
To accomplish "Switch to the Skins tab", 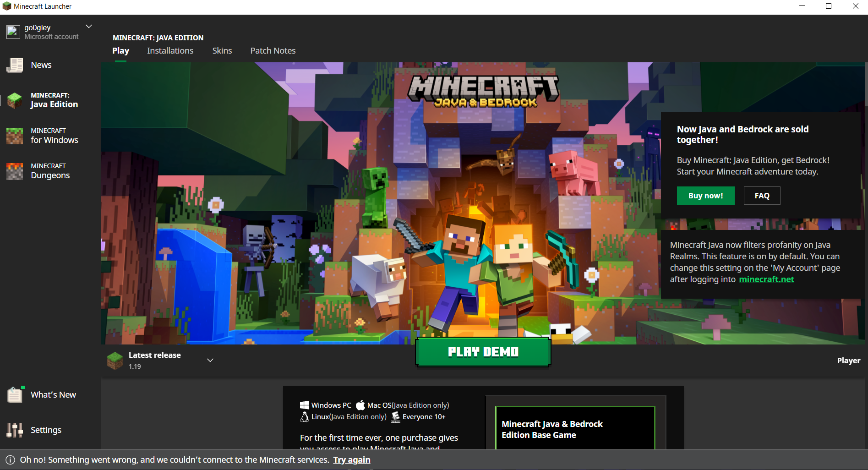I will (x=222, y=51).
